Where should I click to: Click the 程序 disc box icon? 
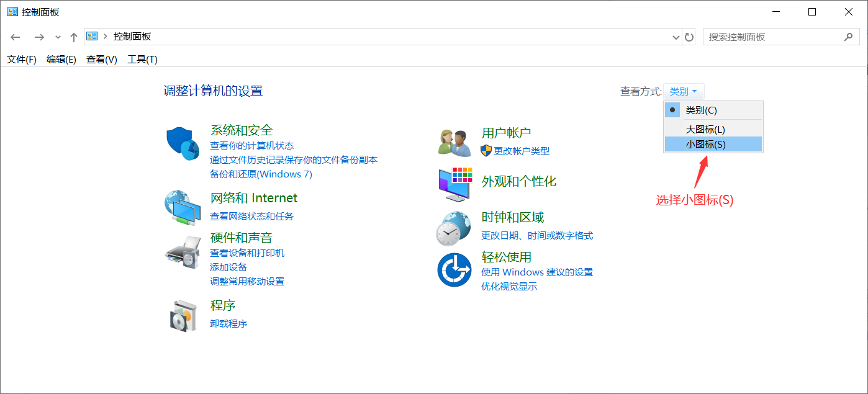coord(184,316)
